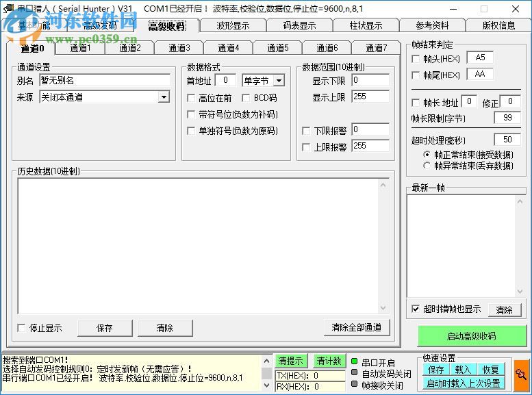Select the 通道2 channel tab
This screenshot has height=395, width=532.
[130, 48]
